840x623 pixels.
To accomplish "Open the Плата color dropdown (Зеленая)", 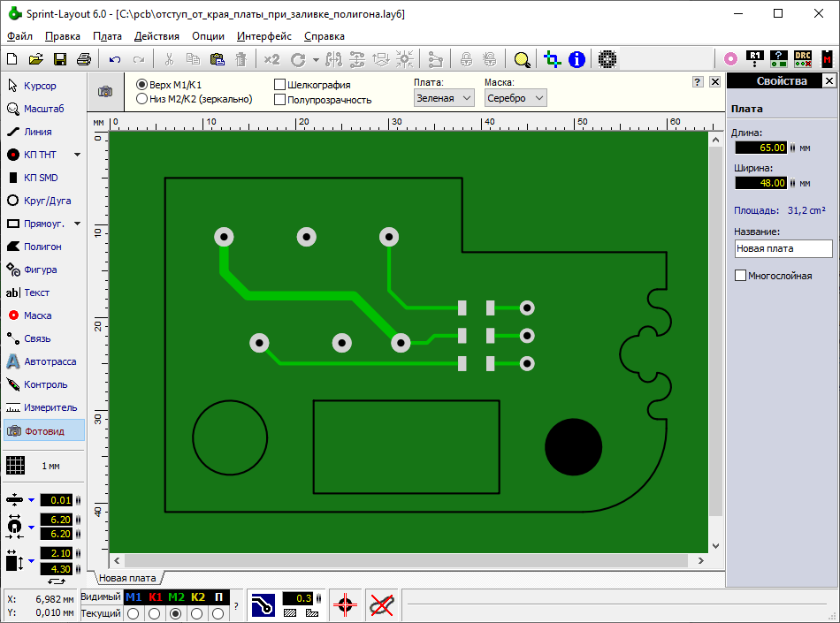I will [445, 98].
